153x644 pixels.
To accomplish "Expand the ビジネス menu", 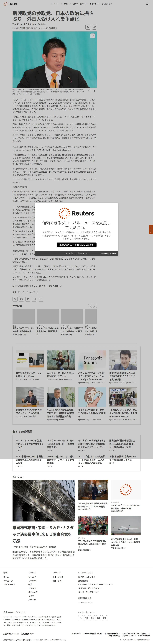I will click(84, 4).
